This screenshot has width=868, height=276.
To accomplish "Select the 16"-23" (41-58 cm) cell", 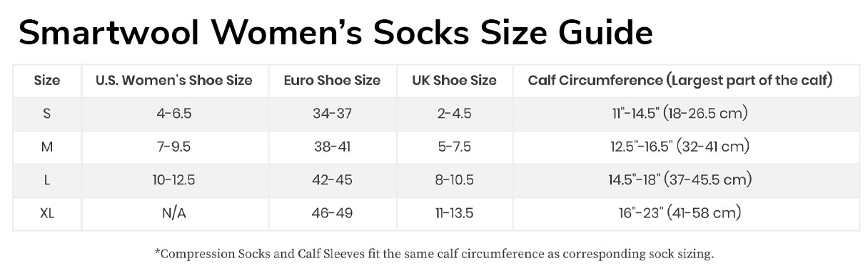I will (x=680, y=213).
